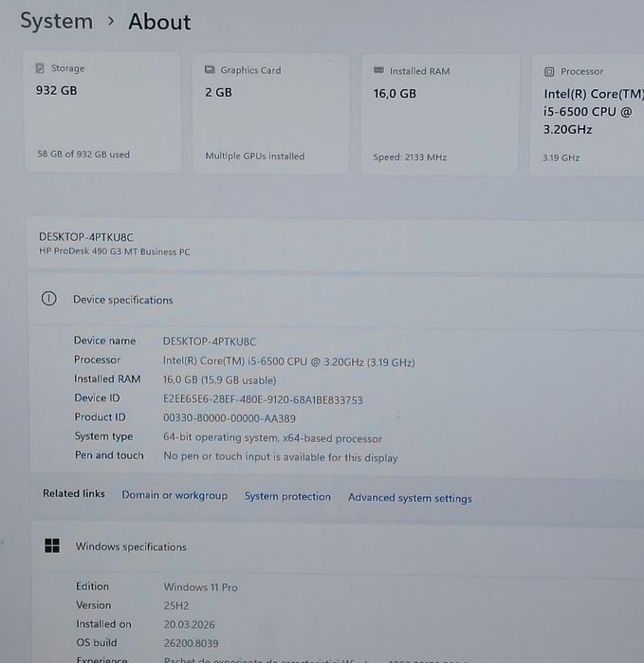The image size is (644, 663).
Task: Open the Processor info card
Action: point(587,115)
